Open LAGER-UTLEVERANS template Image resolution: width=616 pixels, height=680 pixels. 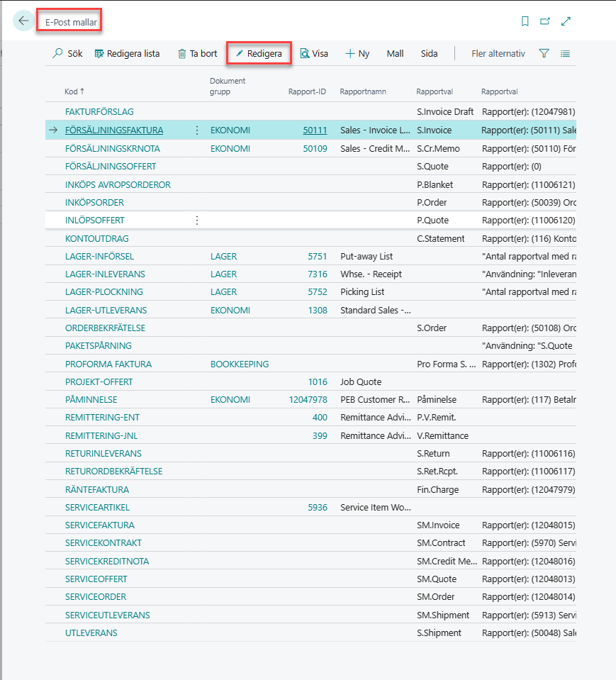(106, 310)
